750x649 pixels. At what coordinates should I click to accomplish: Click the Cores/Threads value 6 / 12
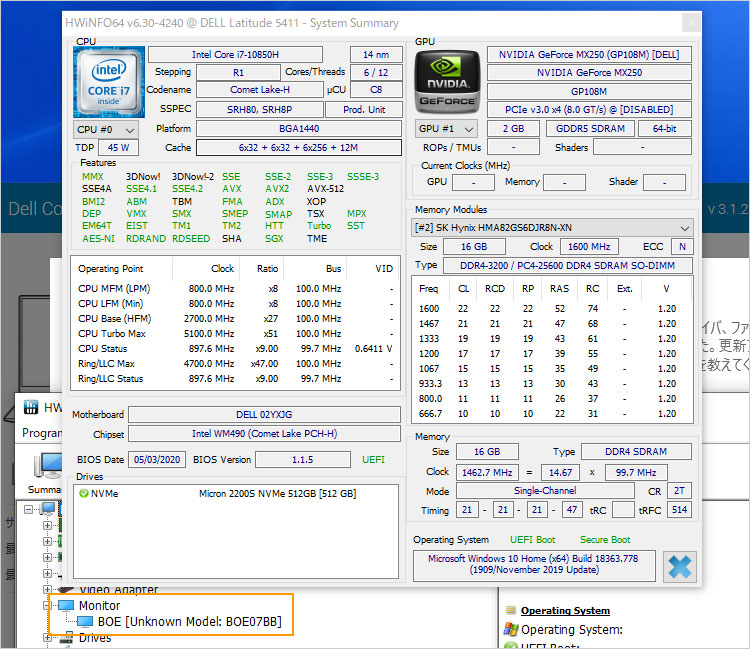tap(376, 73)
